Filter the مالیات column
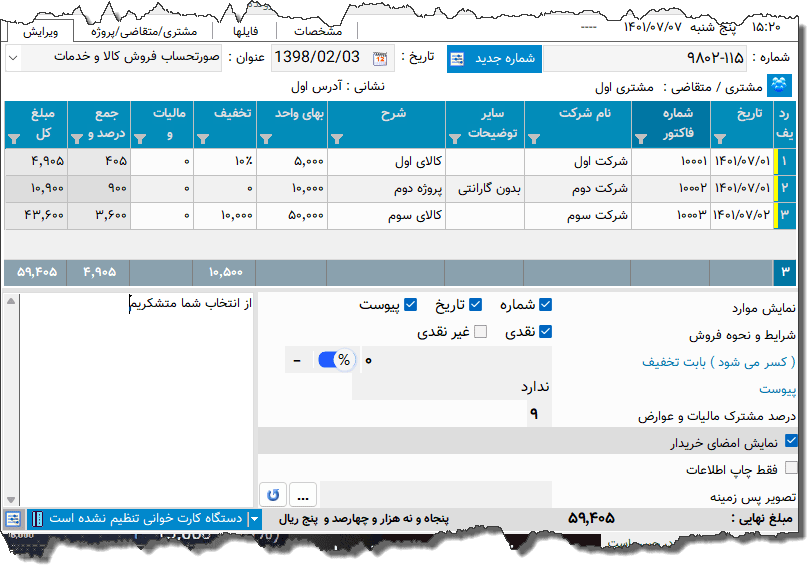This screenshot has width=807, height=565. (x=139, y=139)
